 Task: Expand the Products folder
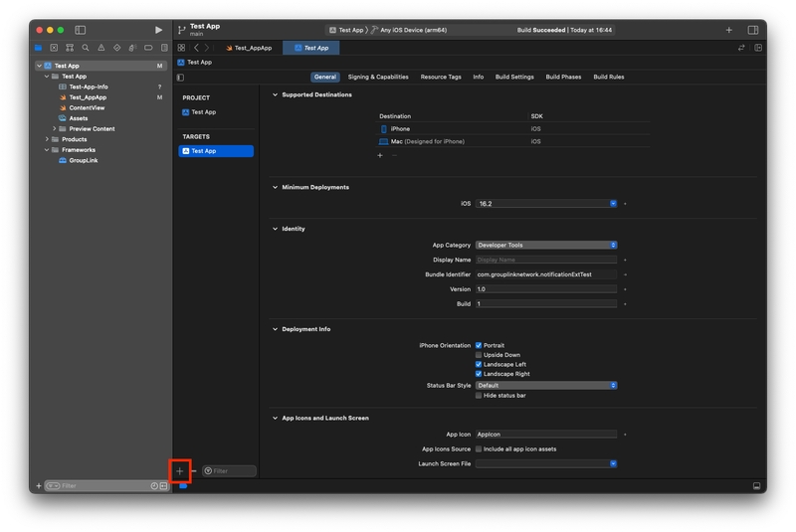pos(47,139)
